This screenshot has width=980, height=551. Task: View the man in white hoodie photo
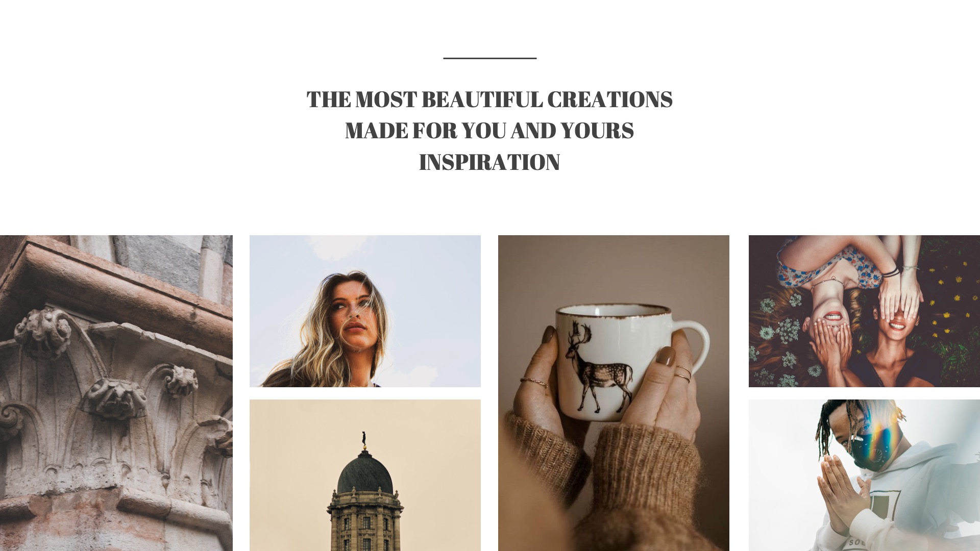pyautogui.click(x=864, y=475)
